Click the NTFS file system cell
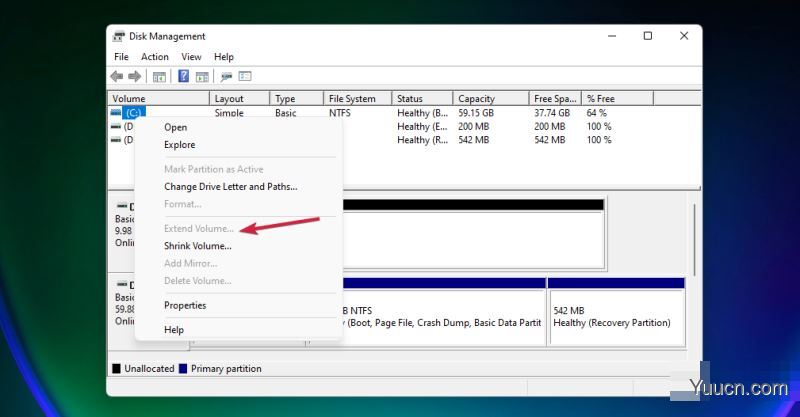 point(340,112)
